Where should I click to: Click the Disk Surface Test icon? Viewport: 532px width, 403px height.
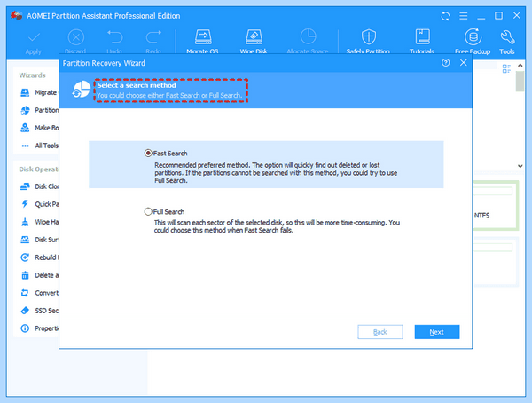(x=25, y=240)
